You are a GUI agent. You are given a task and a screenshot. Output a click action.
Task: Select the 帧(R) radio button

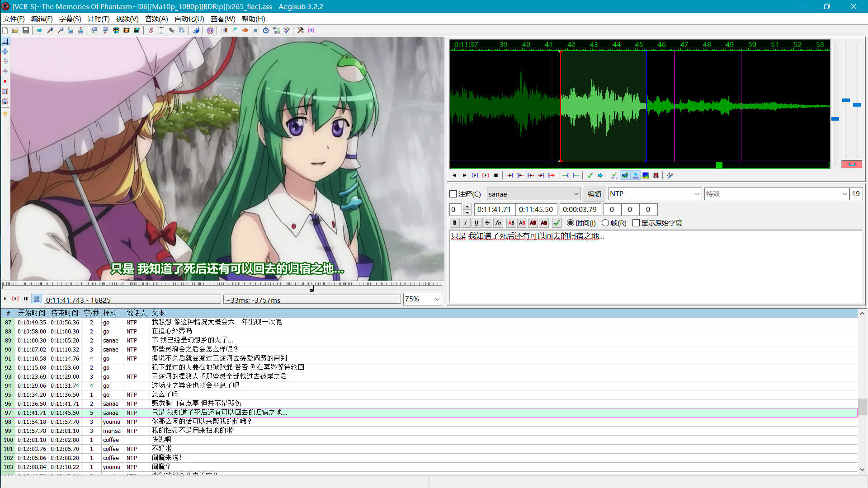tap(605, 223)
